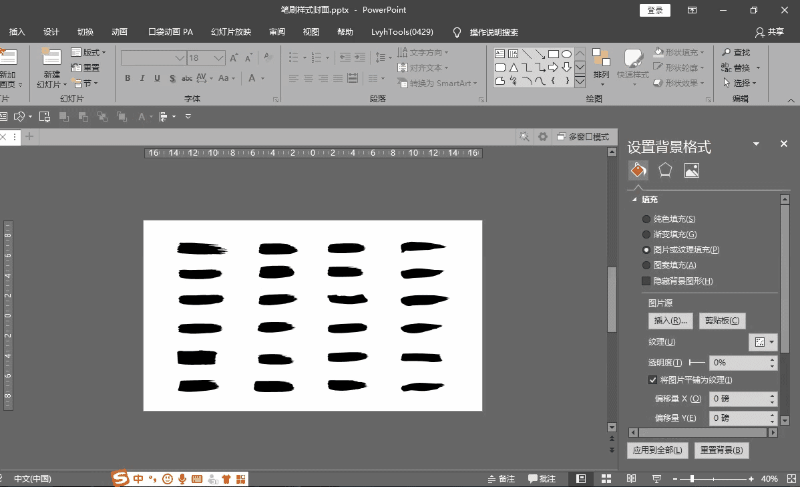Open font size 18 dropdown

[218, 58]
